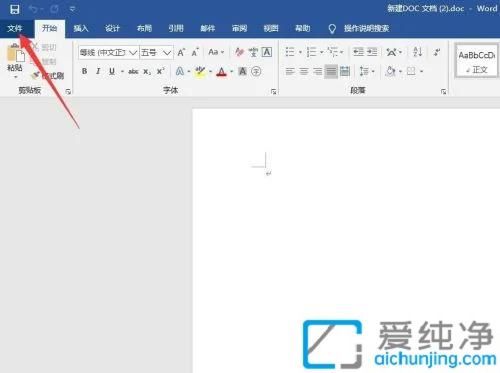Click the Distributed alignment icon
This screenshot has height=373, width=500.
click(345, 71)
